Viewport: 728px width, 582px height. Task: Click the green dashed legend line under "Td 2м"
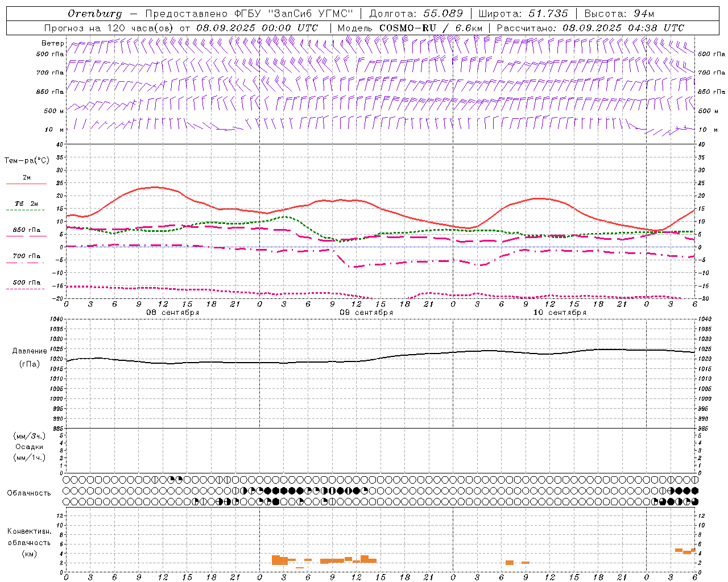tap(26, 210)
